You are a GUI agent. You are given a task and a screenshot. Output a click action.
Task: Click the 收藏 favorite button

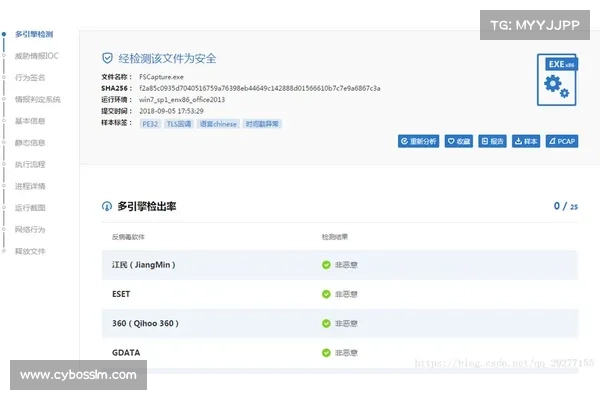tap(458, 141)
